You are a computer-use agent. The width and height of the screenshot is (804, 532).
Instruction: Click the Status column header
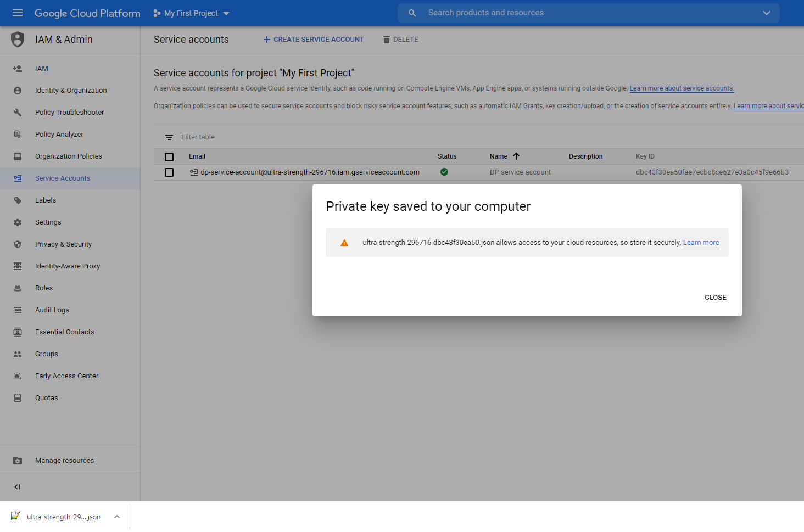coord(447,156)
